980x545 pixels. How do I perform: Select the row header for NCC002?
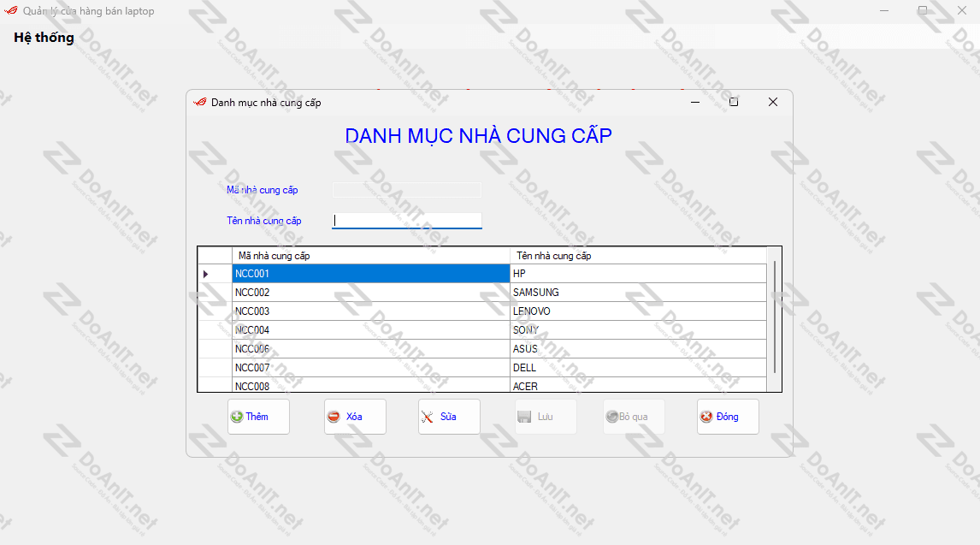tap(215, 293)
